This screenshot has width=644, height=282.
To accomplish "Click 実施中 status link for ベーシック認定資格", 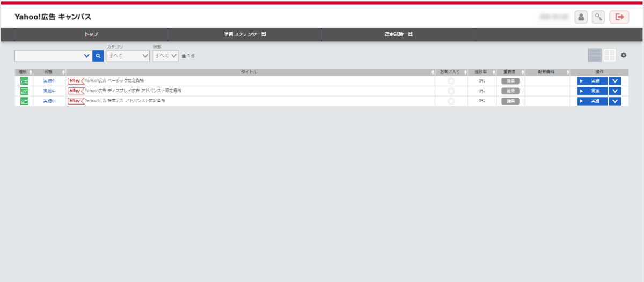I will (x=49, y=81).
